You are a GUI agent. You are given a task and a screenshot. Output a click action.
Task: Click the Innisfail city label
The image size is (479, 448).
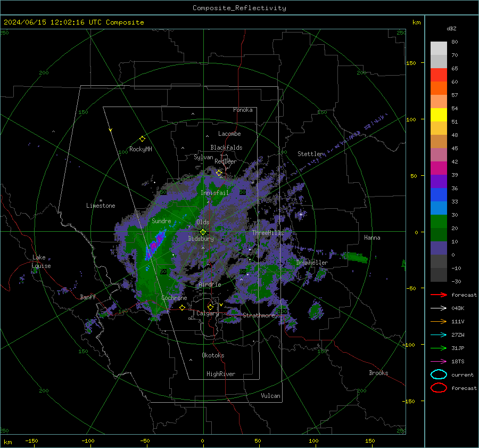[x=214, y=193]
